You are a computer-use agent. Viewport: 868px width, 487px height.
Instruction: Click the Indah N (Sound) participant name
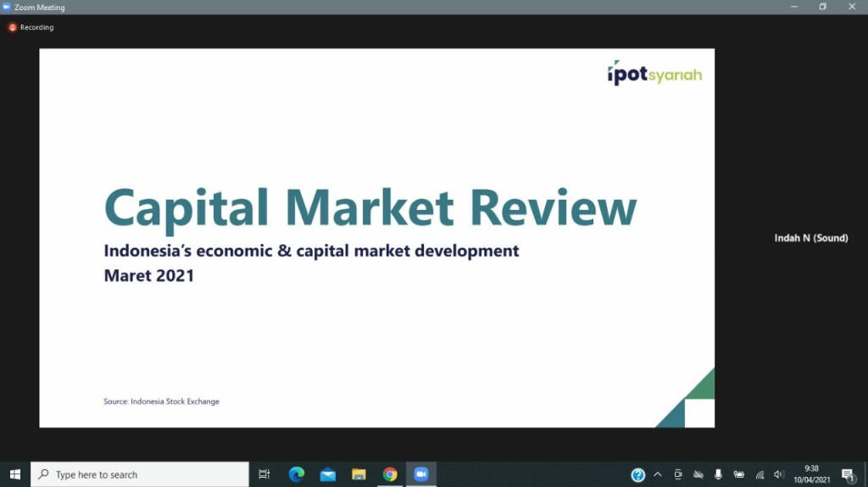(x=811, y=238)
